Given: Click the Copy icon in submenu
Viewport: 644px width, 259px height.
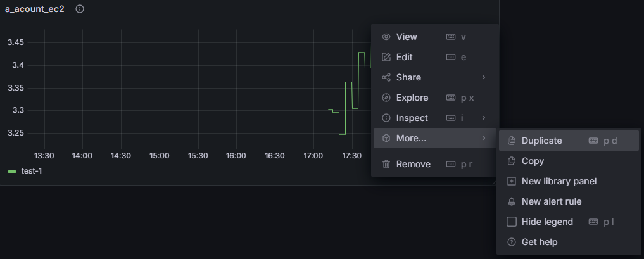Looking at the screenshot, I should [x=512, y=161].
